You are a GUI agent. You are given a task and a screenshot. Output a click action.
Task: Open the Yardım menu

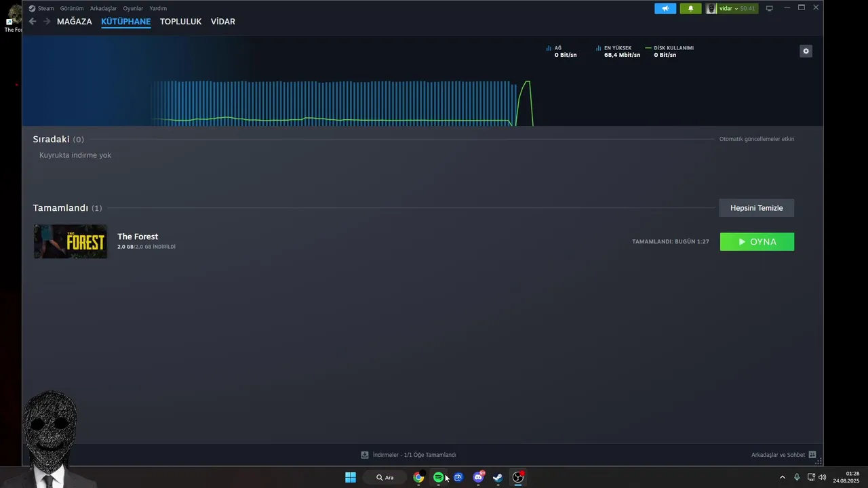click(158, 8)
